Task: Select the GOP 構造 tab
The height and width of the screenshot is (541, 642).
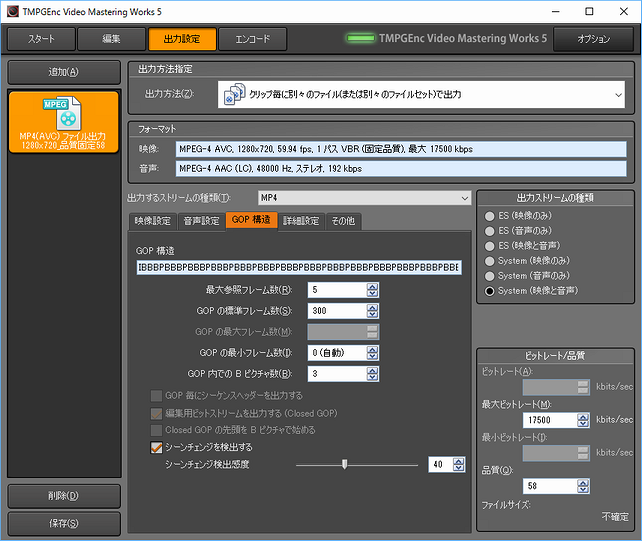Action: click(251, 220)
